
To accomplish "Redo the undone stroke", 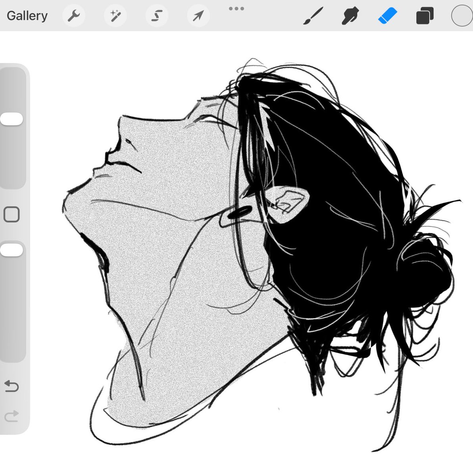I will tap(12, 416).
